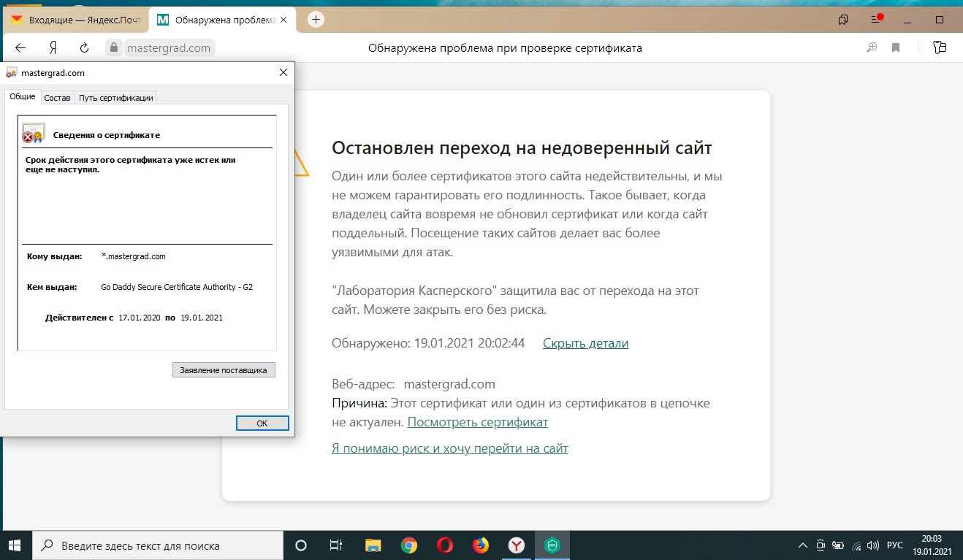
Task: Close the mastergrad.com certificate dialog
Action: 283,72
